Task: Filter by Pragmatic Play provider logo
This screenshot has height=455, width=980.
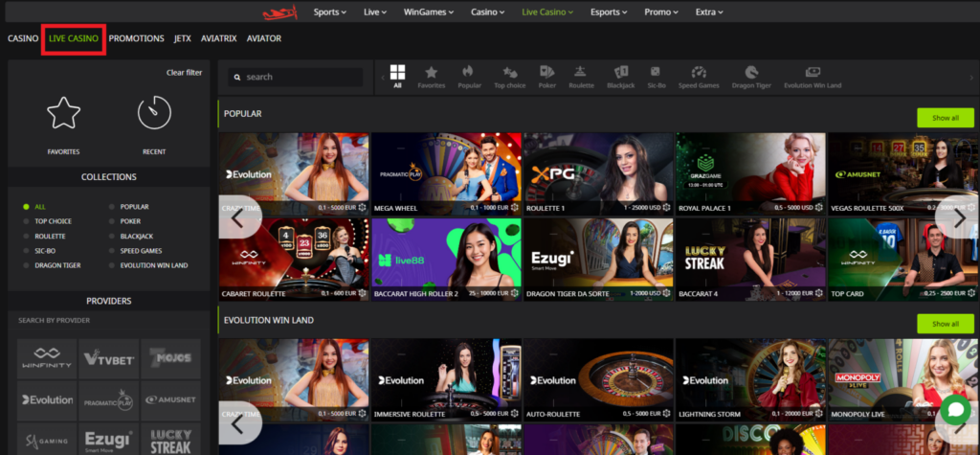Action: tap(109, 400)
